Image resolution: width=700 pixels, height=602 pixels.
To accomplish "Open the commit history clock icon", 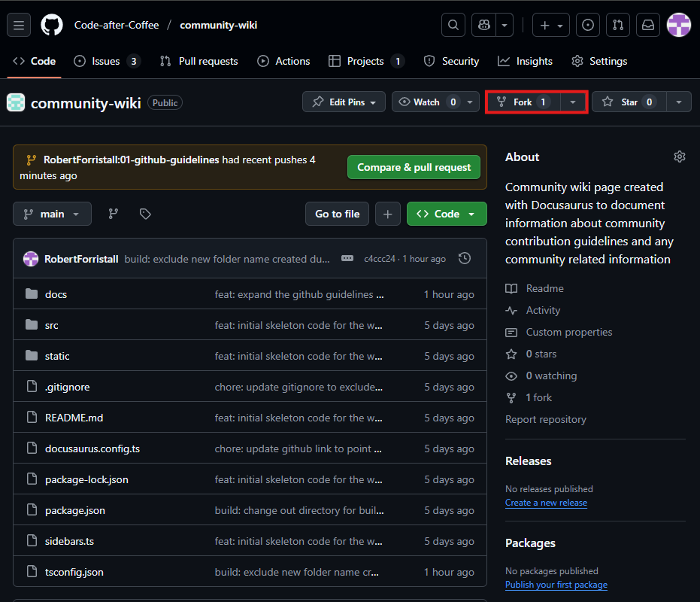I will pyautogui.click(x=464, y=258).
